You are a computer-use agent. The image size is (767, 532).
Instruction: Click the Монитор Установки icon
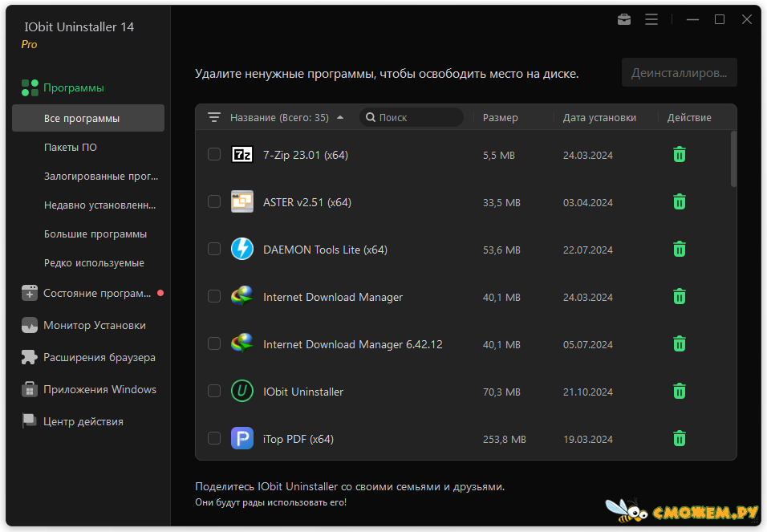pyautogui.click(x=30, y=326)
